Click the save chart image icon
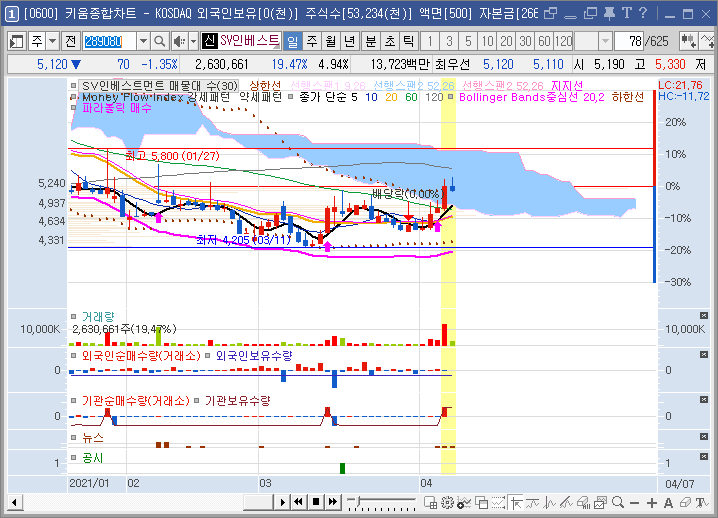The width and height of the screenshot is (718, 518). (x=600, y=502)
